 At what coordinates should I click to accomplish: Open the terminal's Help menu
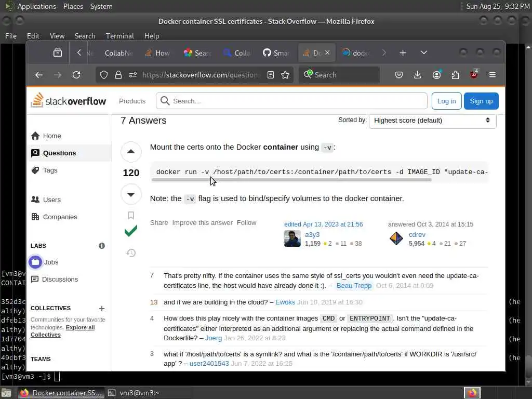[x=152, y=36]
